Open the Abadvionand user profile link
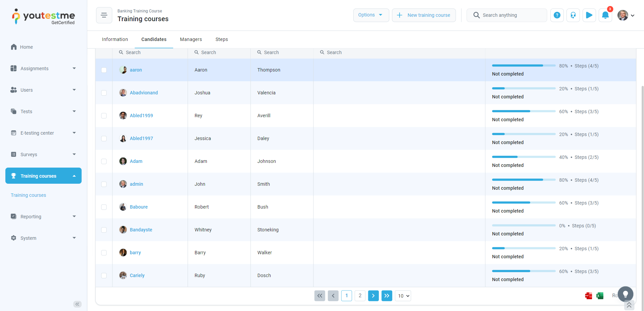Viewport: 644px width, 311px height. (x=144, y=93)
